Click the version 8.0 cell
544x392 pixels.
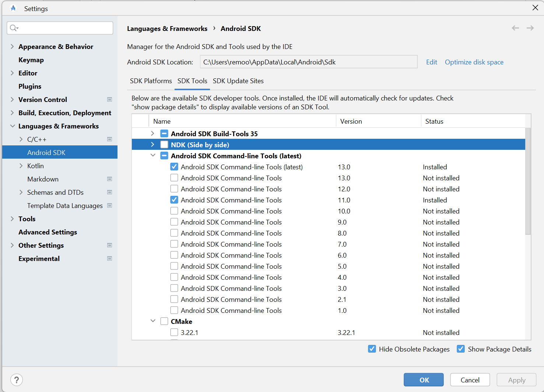pos(342,233)
